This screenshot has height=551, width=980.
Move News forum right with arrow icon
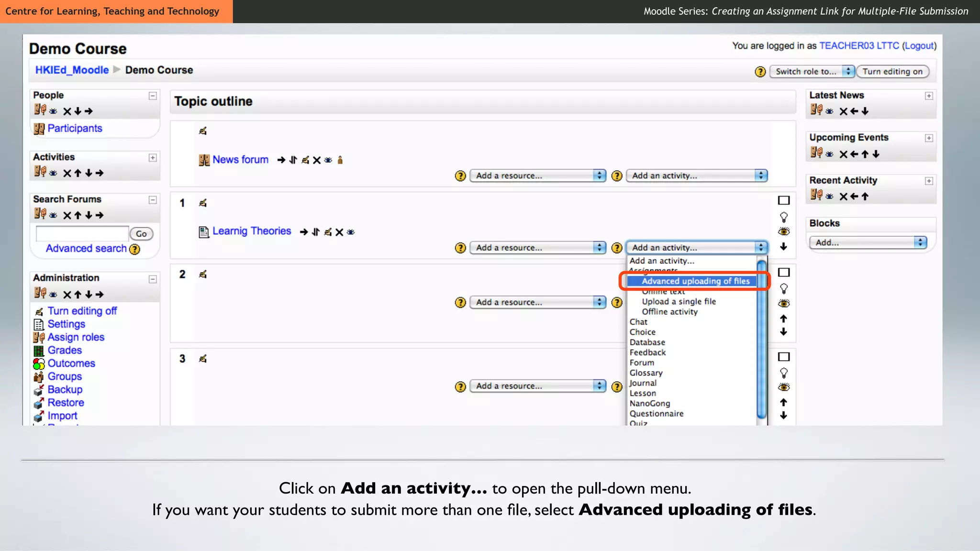(281, 160)
